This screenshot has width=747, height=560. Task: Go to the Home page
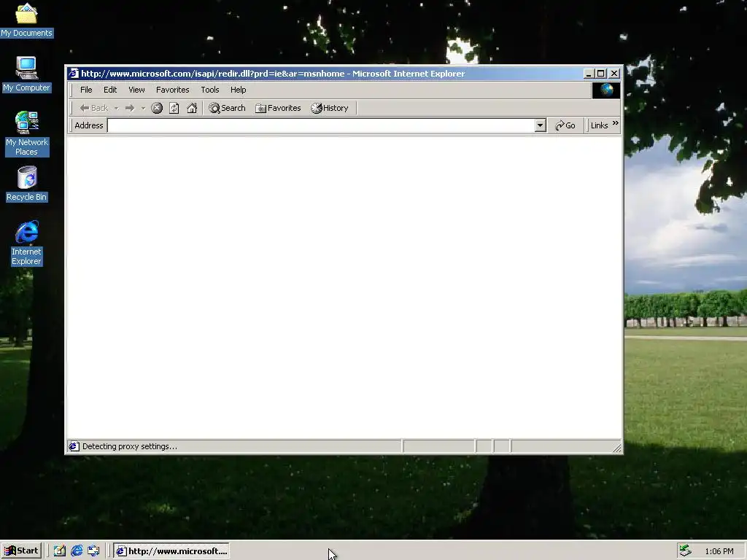(x=192, y=108)
